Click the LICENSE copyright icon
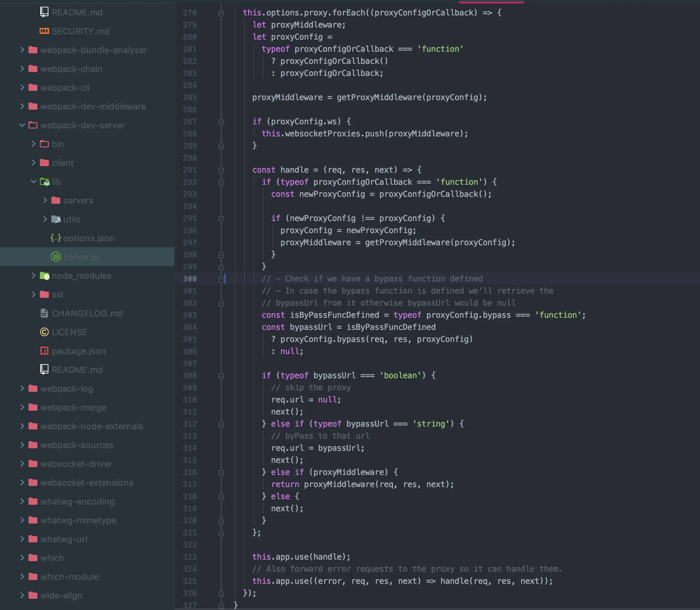This screenshot has width=700, height=610. click(x=44, y=332)
